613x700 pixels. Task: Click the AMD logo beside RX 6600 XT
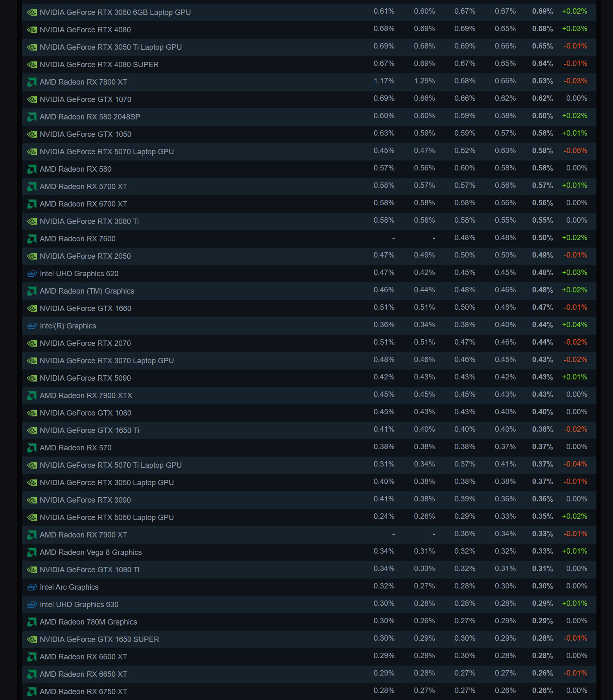(x=32, y=657)
